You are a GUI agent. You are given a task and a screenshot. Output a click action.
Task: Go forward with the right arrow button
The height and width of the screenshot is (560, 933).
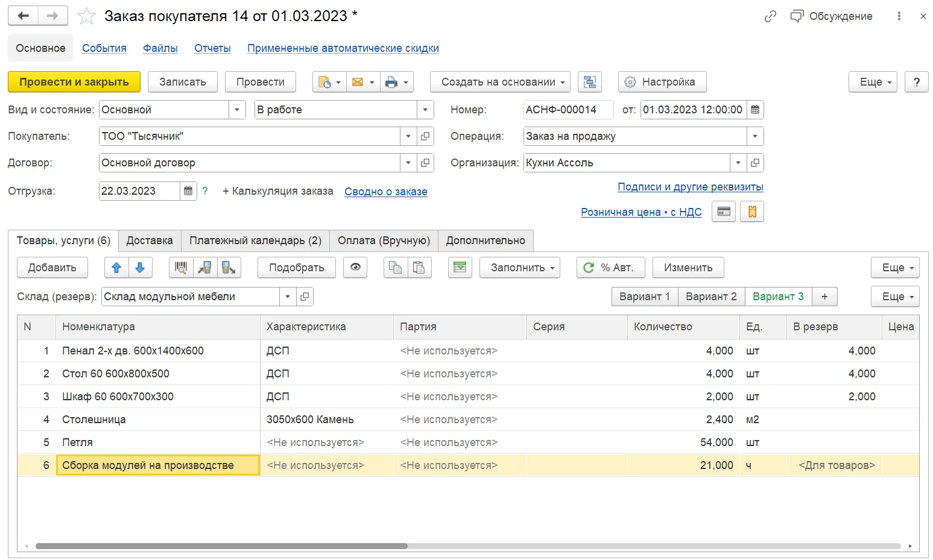point(53,16)
